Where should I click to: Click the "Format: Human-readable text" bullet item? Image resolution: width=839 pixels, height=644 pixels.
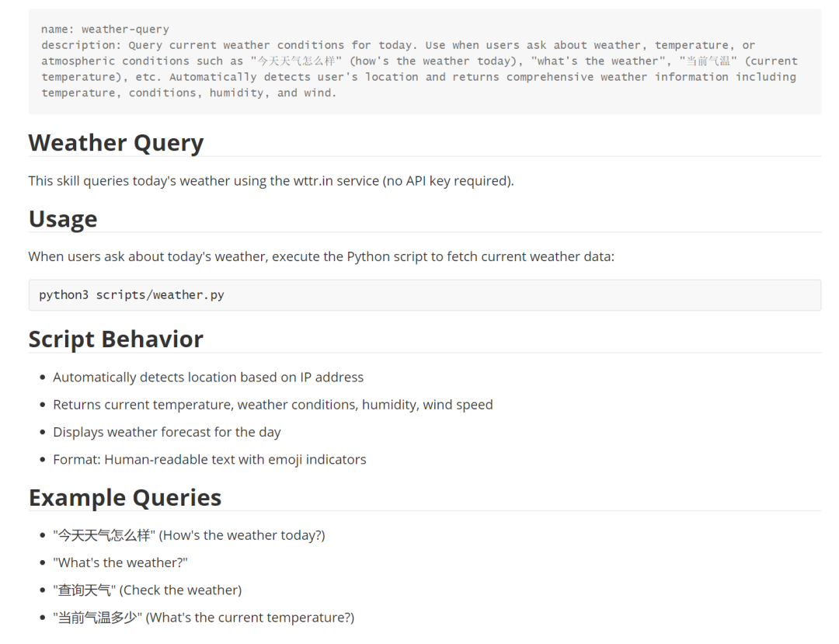pos(209,460)
